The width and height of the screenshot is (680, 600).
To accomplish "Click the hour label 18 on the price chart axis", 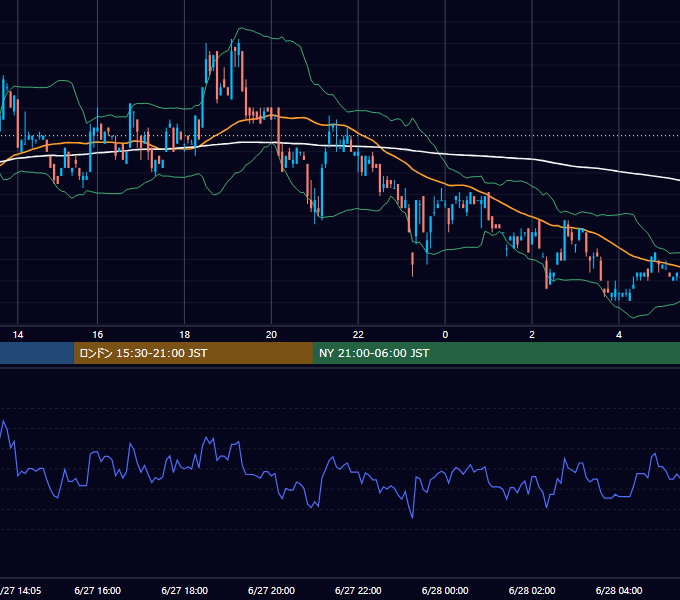I will click(x=185, y=335).
